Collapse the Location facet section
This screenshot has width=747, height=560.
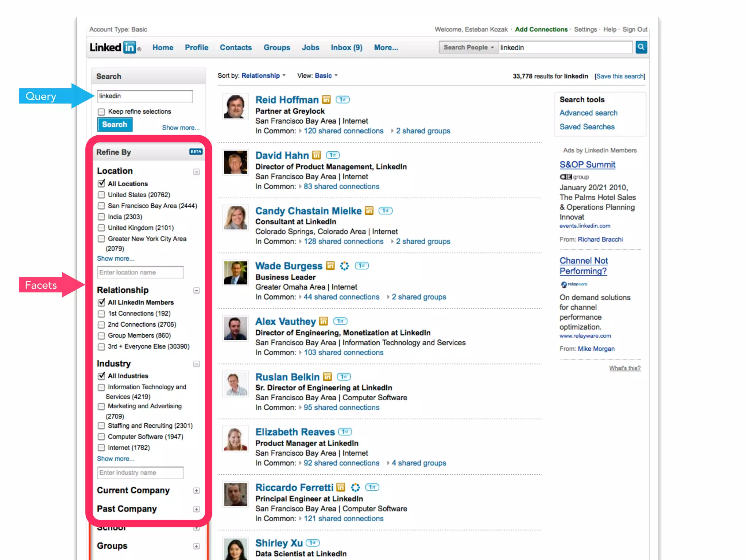point(196,172)
